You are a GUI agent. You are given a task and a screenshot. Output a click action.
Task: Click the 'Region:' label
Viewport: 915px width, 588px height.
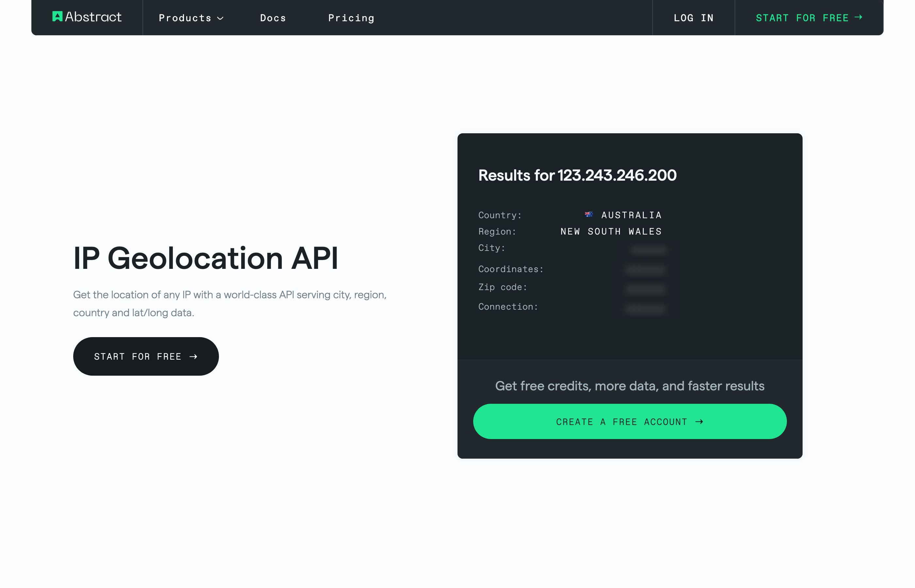[x=497, y=231]
